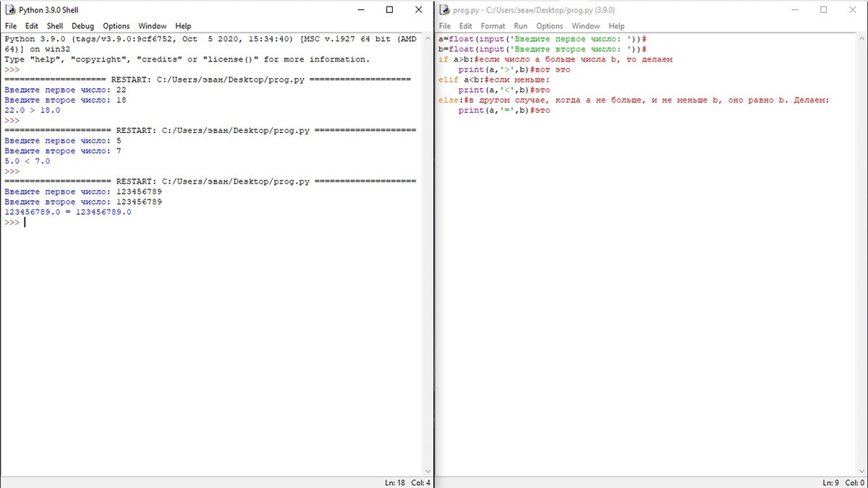
Task: Open File menu in prog.py editor
Action: point(445,26)
